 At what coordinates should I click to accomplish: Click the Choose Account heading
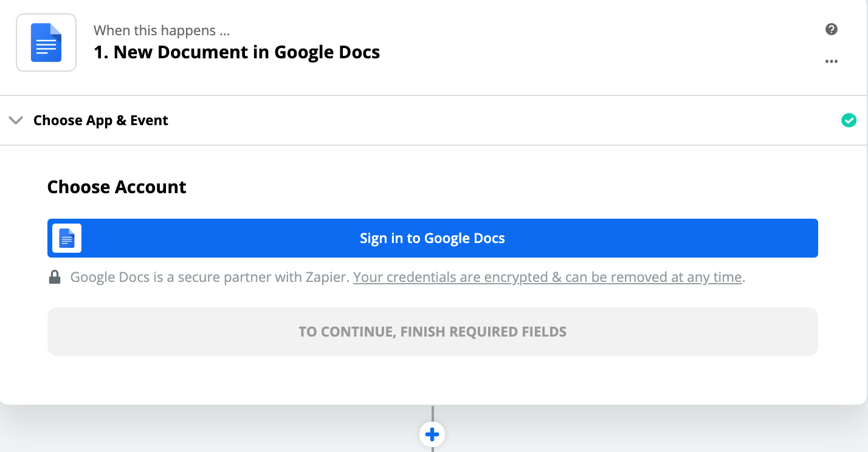click(x=117, y=187)
